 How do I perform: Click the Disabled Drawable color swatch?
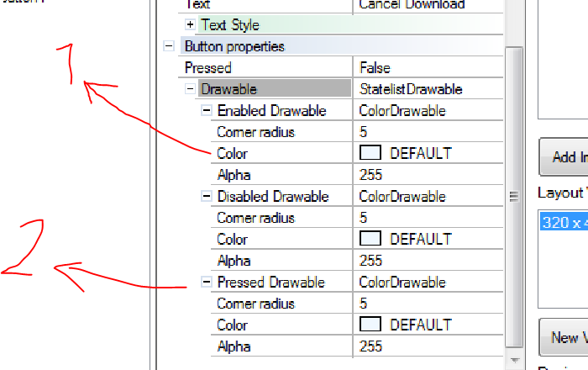370,240
